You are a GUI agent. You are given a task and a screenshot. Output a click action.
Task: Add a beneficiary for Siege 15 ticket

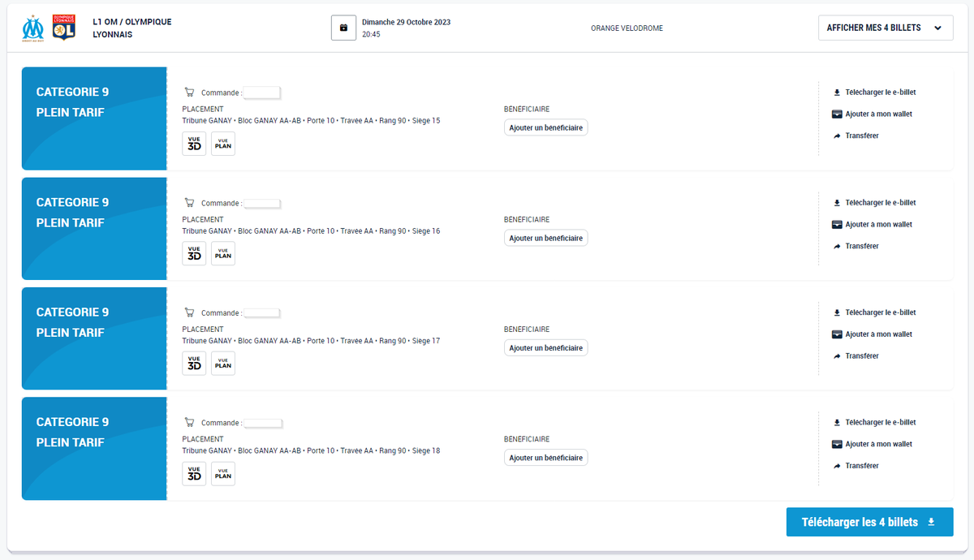pos(545,128)
